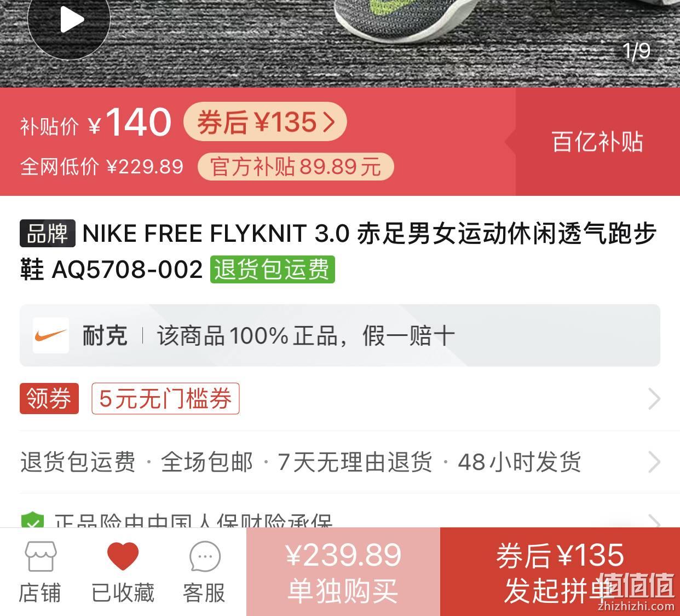Play the product video
The height and width of the screenshot is (616, 680).
[69, 20]
